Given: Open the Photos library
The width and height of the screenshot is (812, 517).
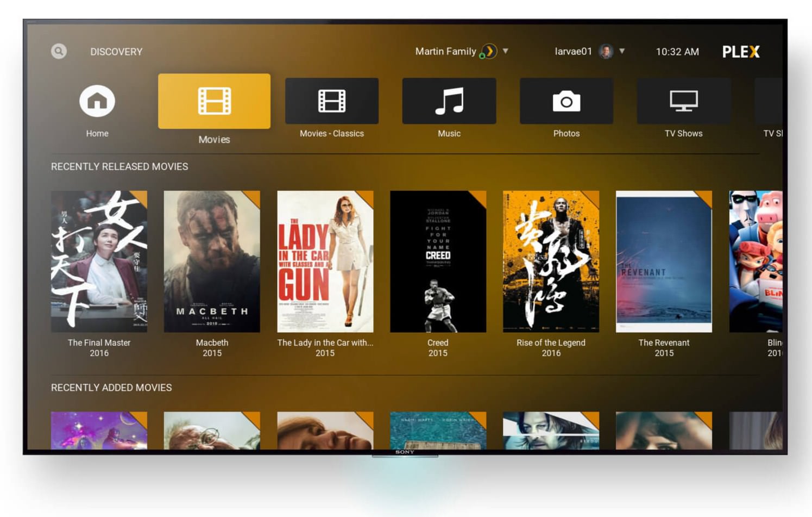Looking at the screenshot, I should click(x=566, y=101).
